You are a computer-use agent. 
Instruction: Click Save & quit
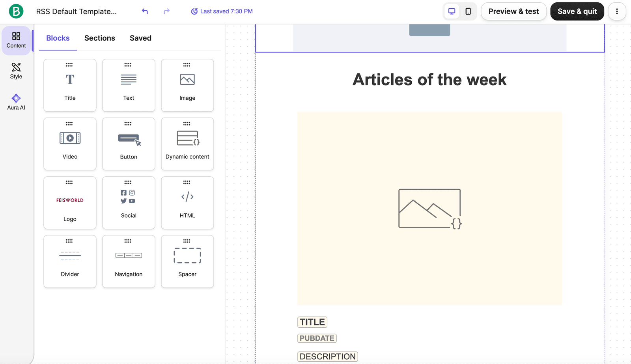coord(577,11)
